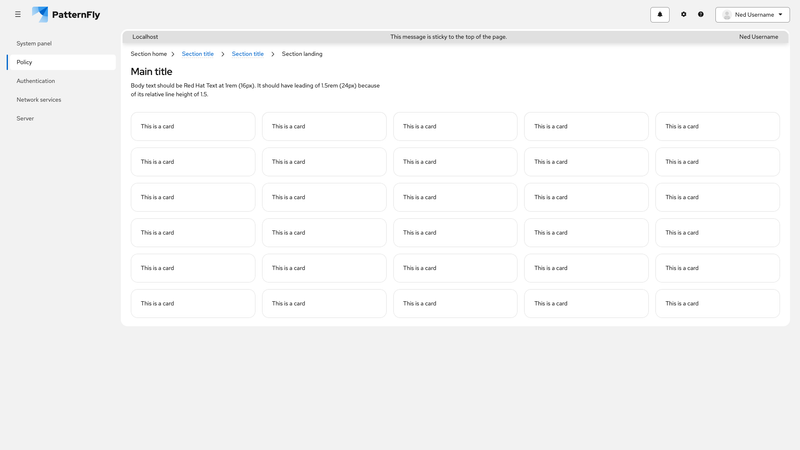Open the help question mark icon
This screenshot has width=800, height=450.
[701, 15]
